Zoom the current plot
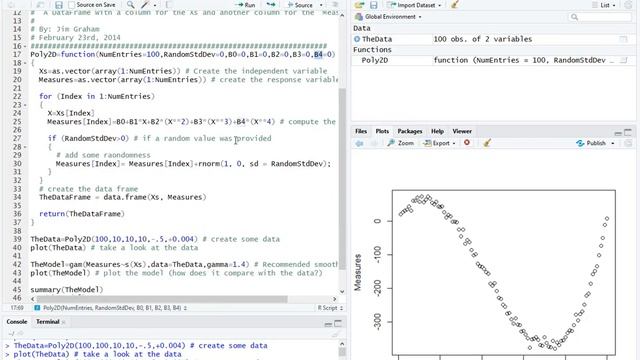Viewport: 640px width, 360px height. (x=400, y=143)
